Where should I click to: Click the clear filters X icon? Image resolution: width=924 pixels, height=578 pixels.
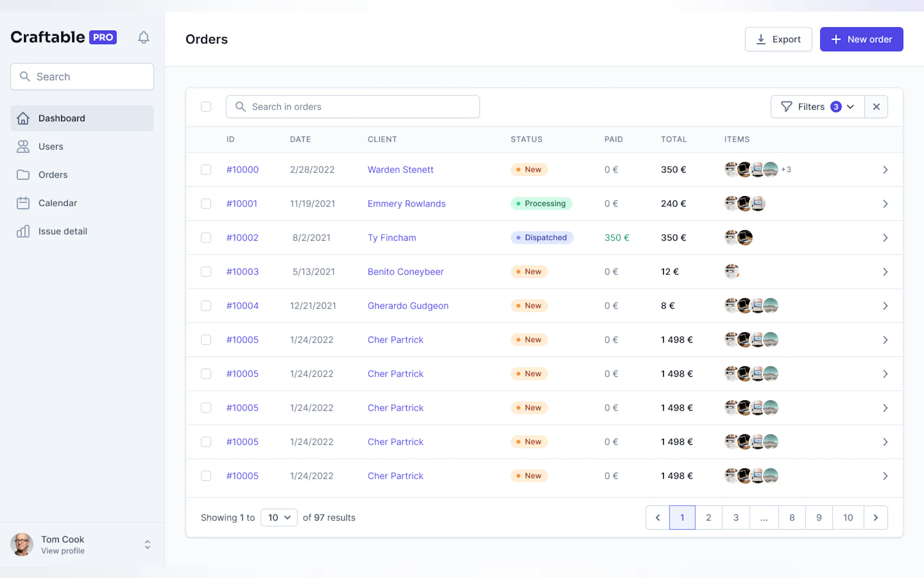pos(876,107)
